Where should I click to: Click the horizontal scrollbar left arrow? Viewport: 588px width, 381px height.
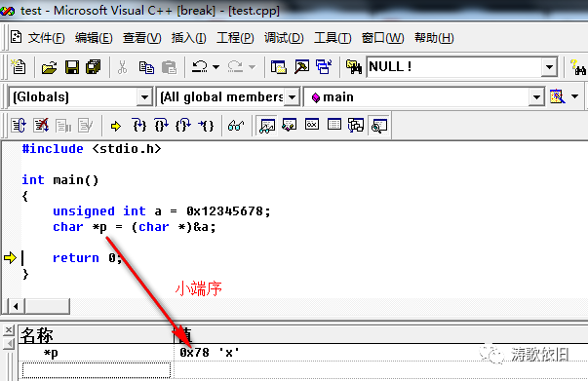tap(16, 306)
